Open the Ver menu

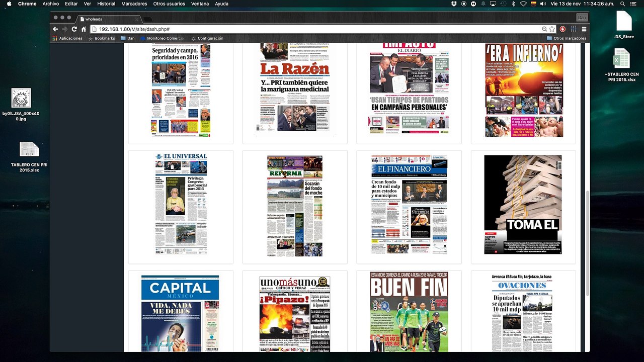[88, 4]
